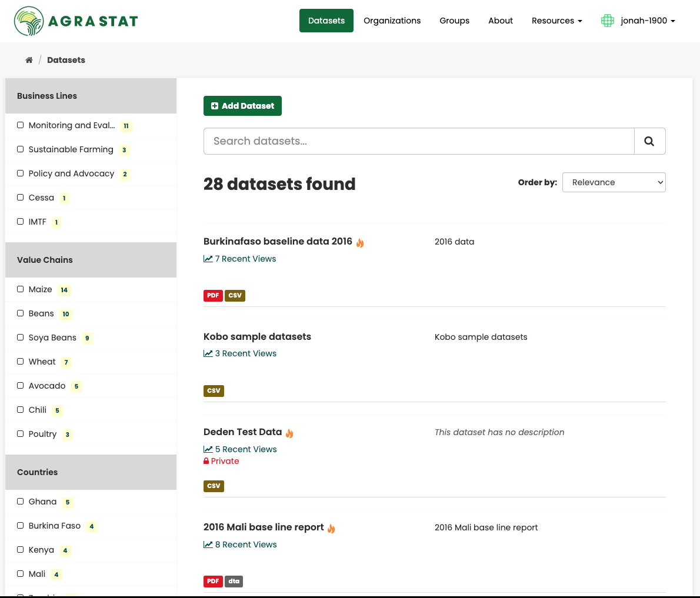Expand the Resources menu
This screenshot has width=700, height=598.
point(556,21)
